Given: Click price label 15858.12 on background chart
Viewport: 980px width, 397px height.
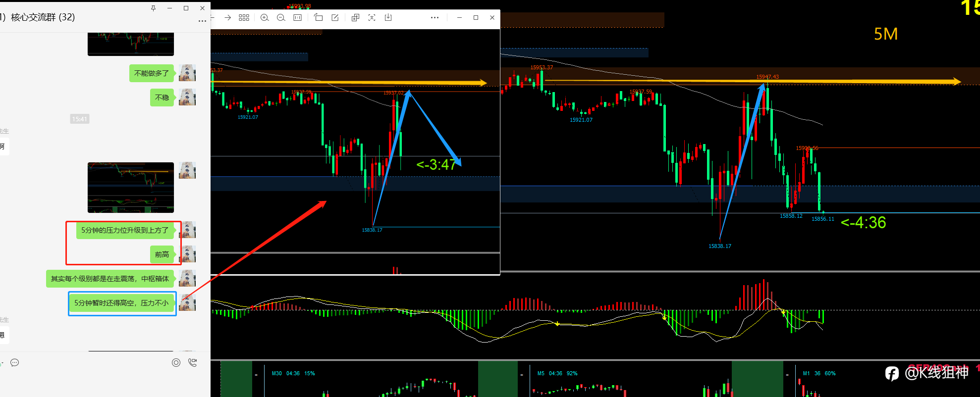Looking at the screenshot, I should (791, 216).
